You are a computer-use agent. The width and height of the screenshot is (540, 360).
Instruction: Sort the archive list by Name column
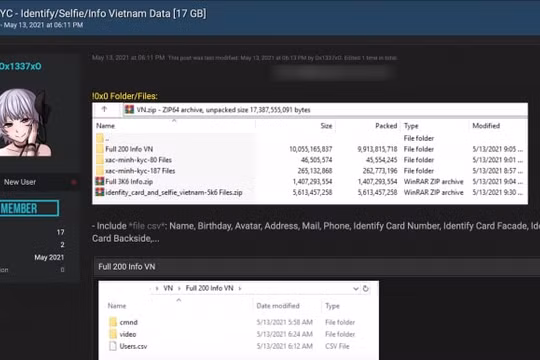(x=105, y=126)
